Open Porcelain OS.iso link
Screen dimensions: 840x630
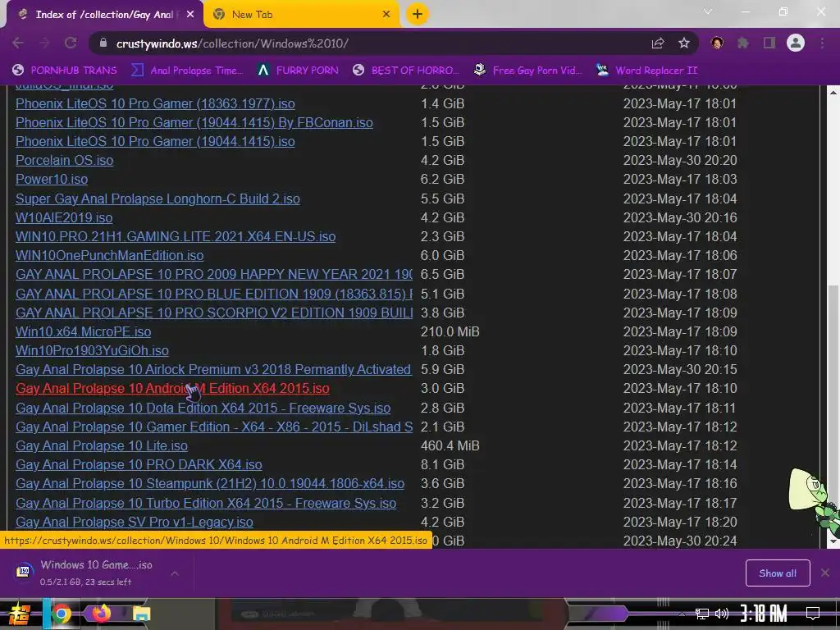(x=64, y=160)
